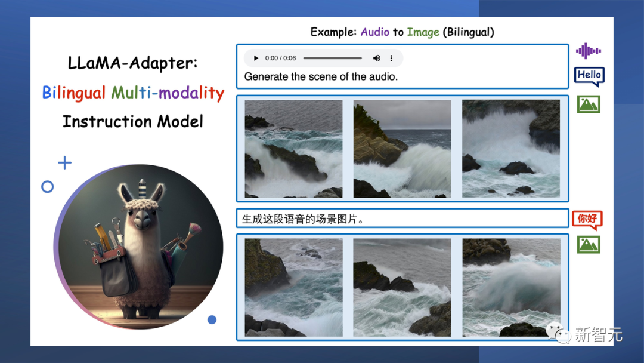Click the green image icon below 你好

click(x=588, y=245)
